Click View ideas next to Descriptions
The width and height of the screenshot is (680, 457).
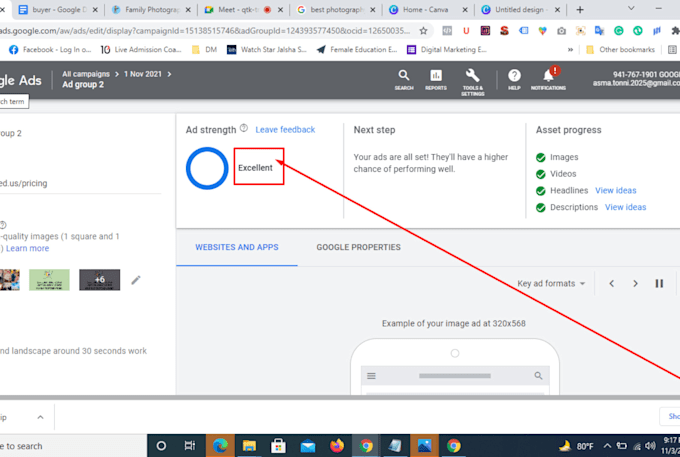tap(625, 207)
